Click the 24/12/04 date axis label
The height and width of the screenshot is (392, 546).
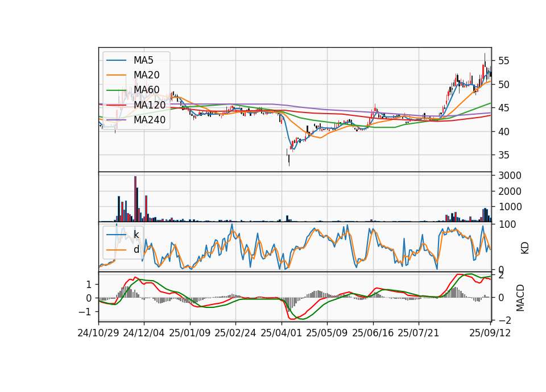(x=144, y=333)
